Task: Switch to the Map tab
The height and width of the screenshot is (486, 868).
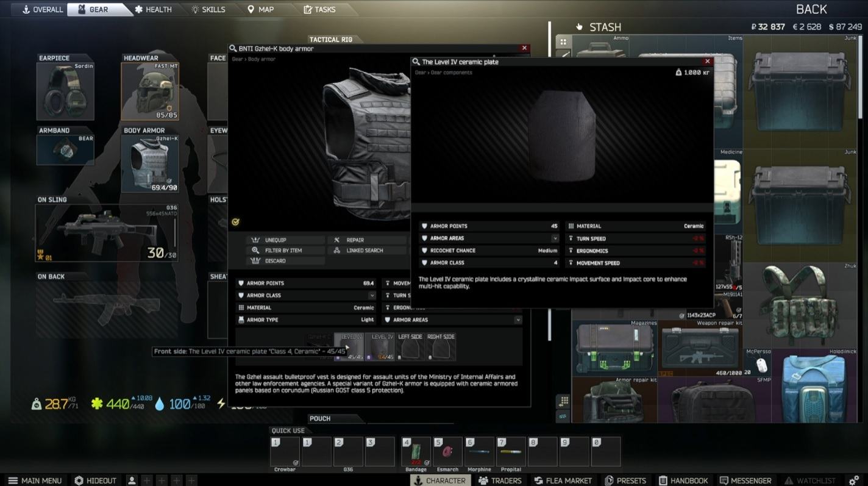Action: pyautogui.click(x=261, y=9)
